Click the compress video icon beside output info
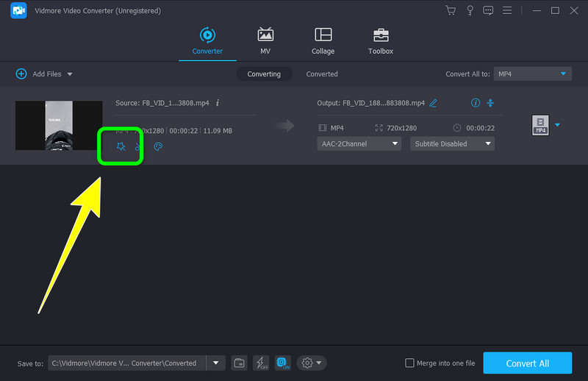The width and height of the screenshot is (588, 381). 491,103
